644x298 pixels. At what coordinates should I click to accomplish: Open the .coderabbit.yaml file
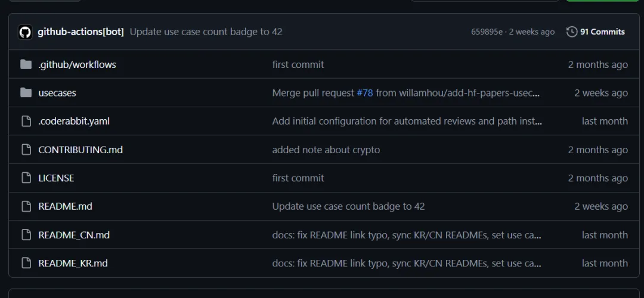click(x=74, y=121)
